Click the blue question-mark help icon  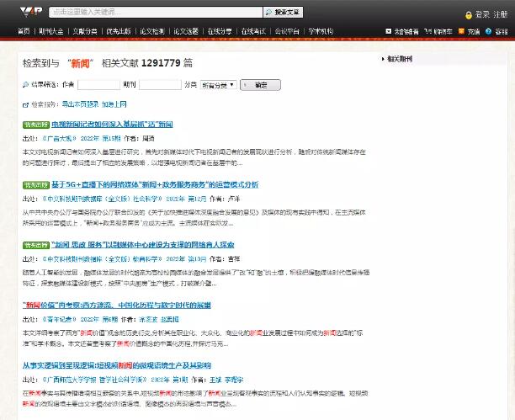(488, 31)
